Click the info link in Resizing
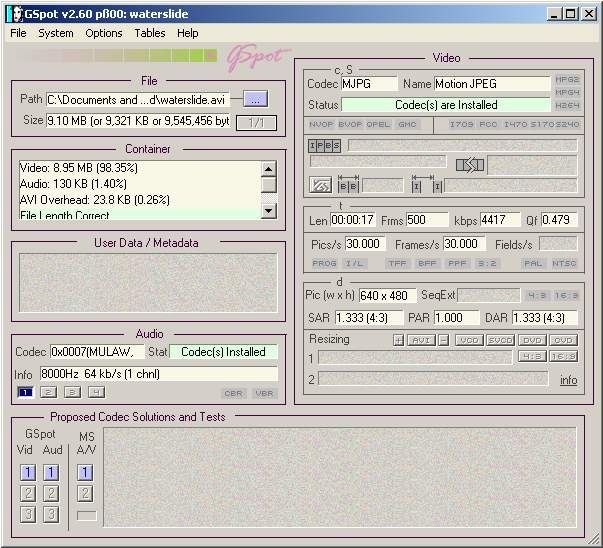 click(x=568, y=380)
